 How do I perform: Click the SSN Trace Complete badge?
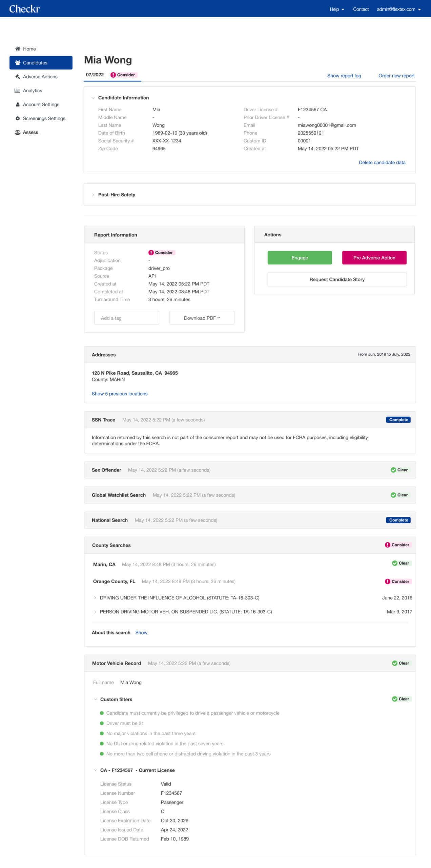[x=398, y=420]
